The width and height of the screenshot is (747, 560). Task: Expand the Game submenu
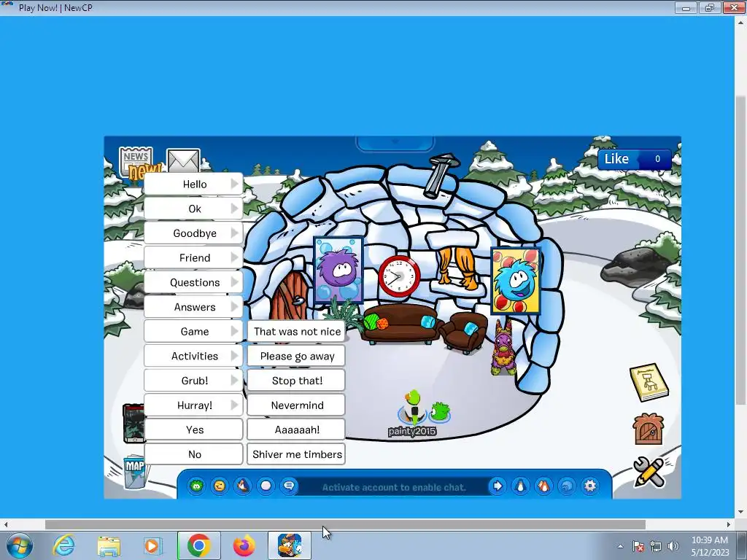(193, 332)
